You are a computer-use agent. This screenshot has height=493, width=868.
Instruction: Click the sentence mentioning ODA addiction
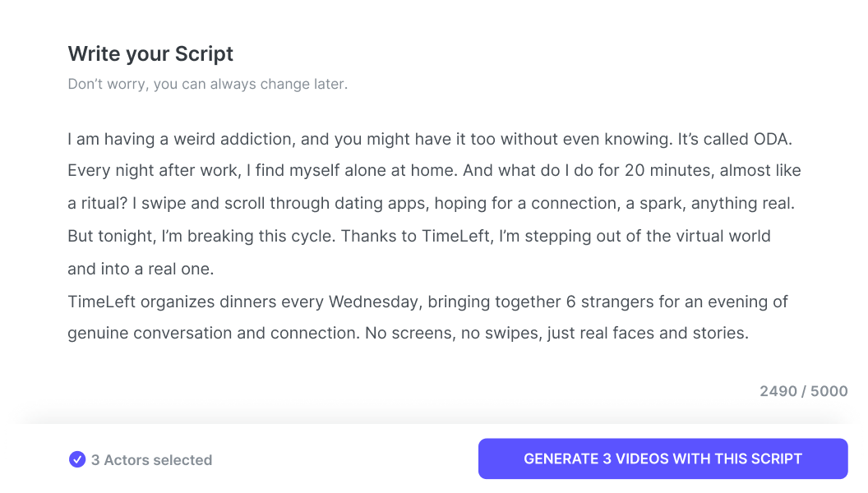(x=427, y=138)
